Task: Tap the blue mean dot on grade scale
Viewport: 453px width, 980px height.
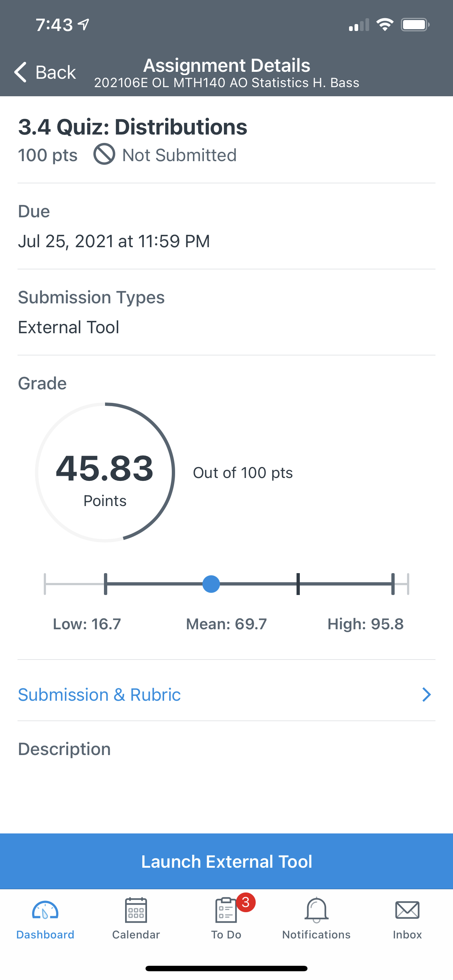Action: (211, 584)
